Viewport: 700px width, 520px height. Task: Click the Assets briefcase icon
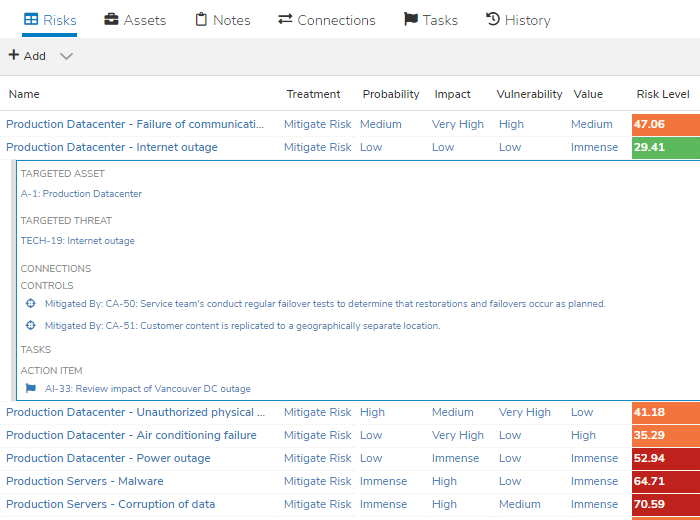click(112, 20)
